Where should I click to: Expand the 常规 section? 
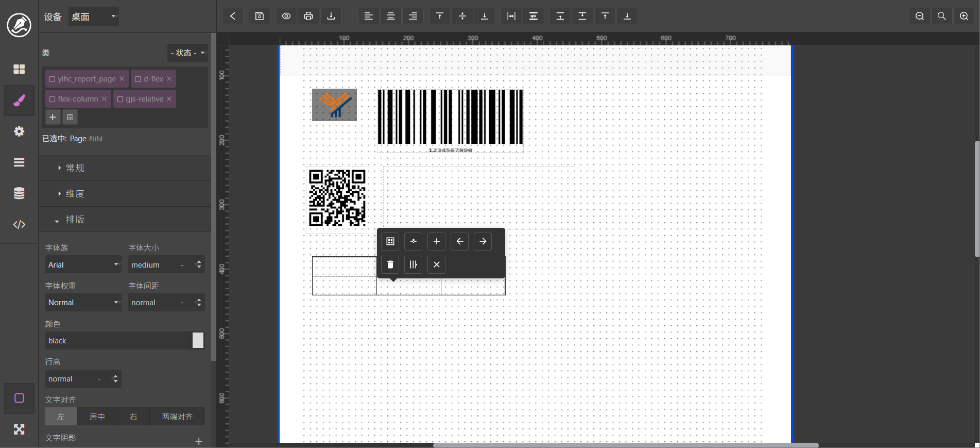coord(75,168)
